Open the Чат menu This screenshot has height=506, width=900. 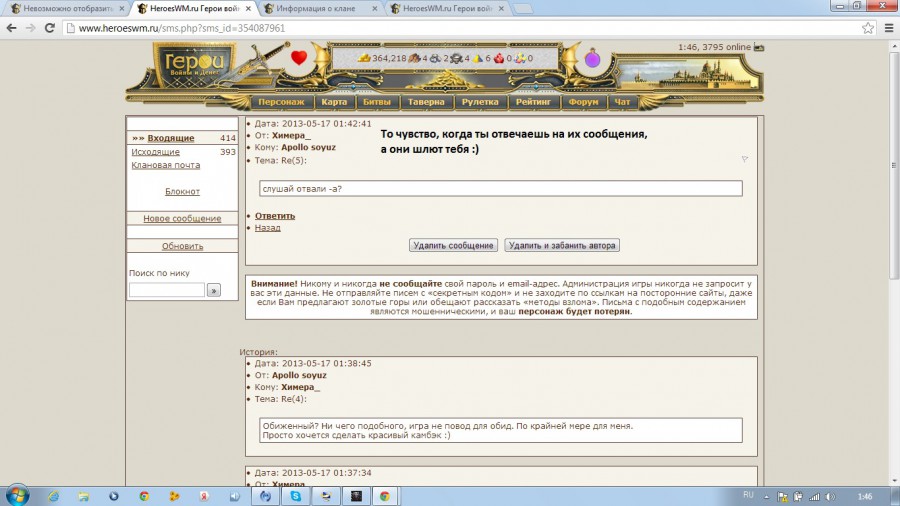click(x=622, y=102)
